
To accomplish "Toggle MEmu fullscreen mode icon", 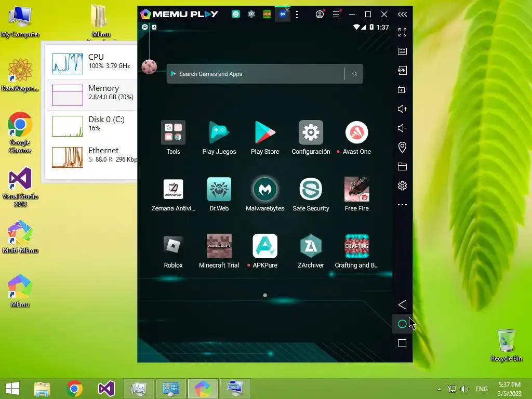I will pyautogui.click(x=402, y=32).
